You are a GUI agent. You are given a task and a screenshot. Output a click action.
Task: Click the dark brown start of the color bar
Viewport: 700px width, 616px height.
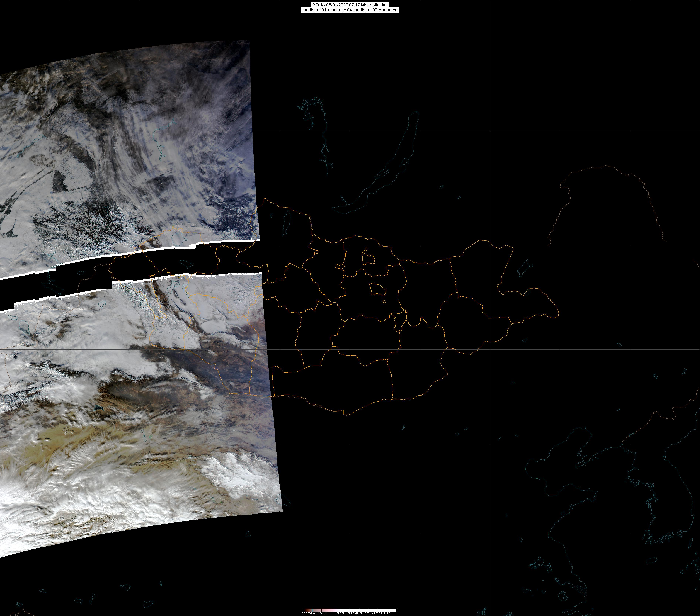306,610
